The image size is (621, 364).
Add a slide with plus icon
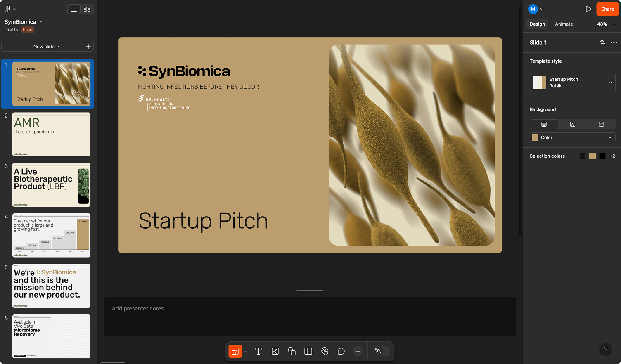[88, 47]
